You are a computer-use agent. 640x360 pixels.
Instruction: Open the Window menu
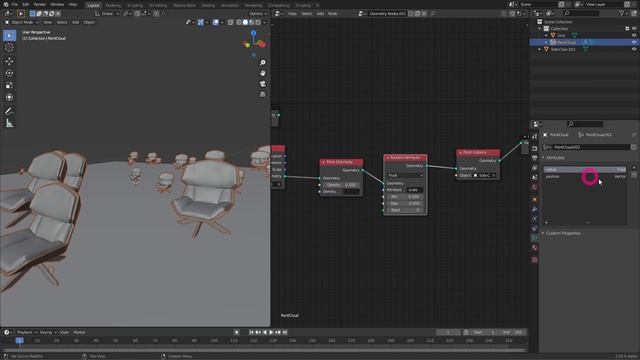coord(57,4)
